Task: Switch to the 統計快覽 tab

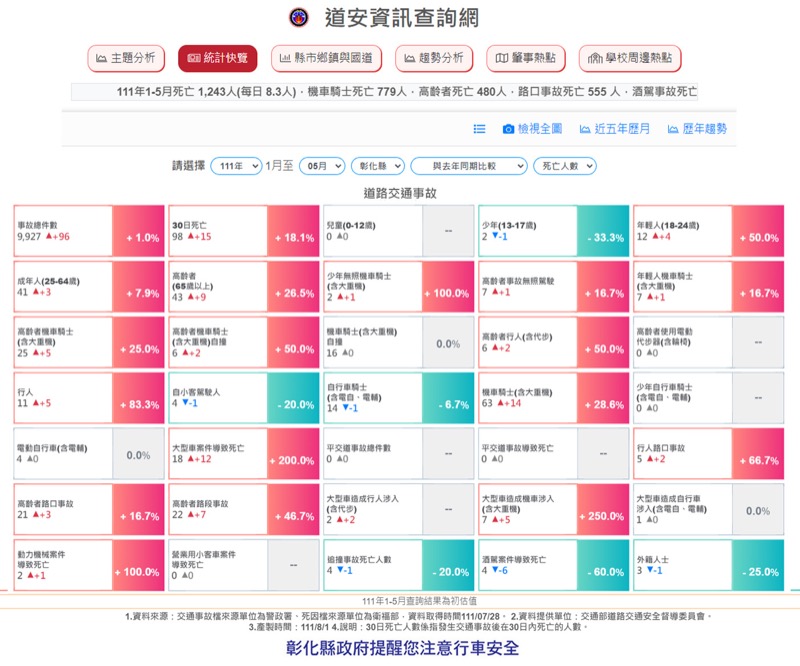Action: 217,58
